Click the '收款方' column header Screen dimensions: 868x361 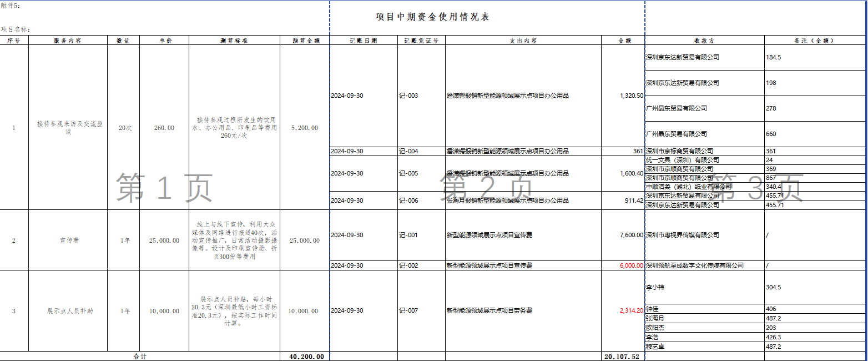pos(705,41)
